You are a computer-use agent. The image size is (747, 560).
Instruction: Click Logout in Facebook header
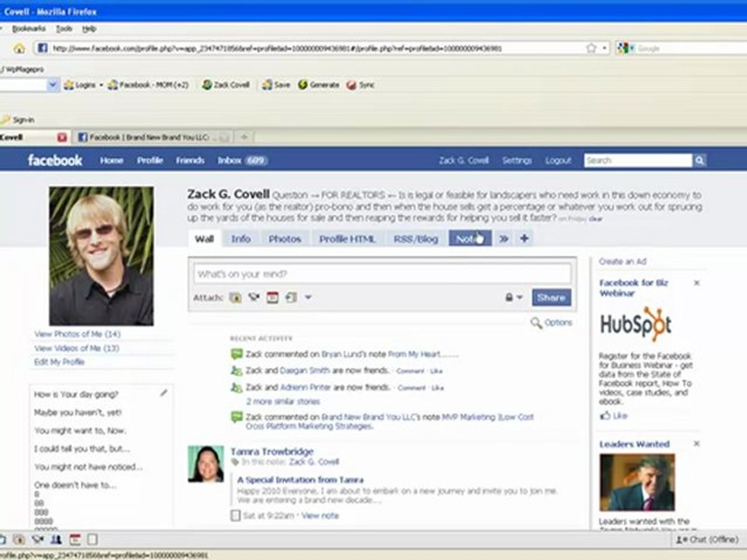click(558, 160)
